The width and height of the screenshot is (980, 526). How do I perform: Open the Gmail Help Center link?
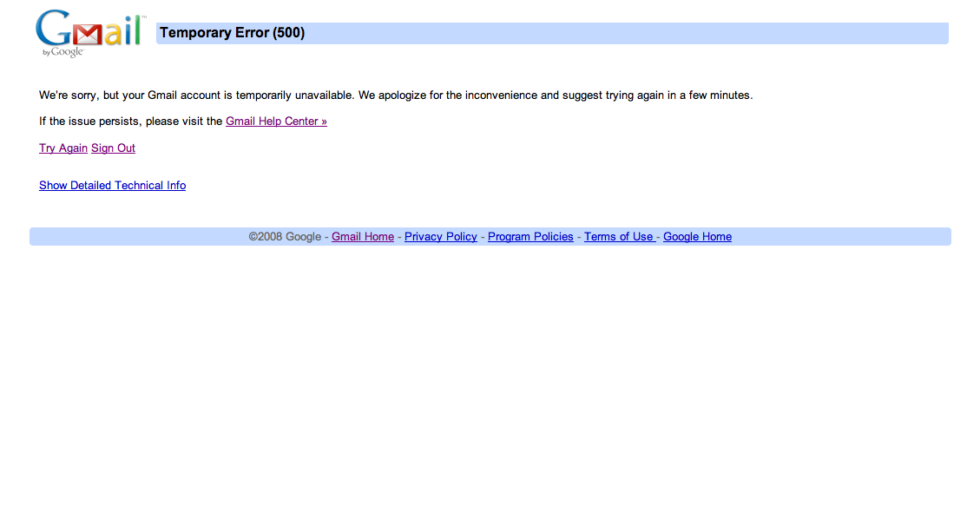tap(276, 122)
